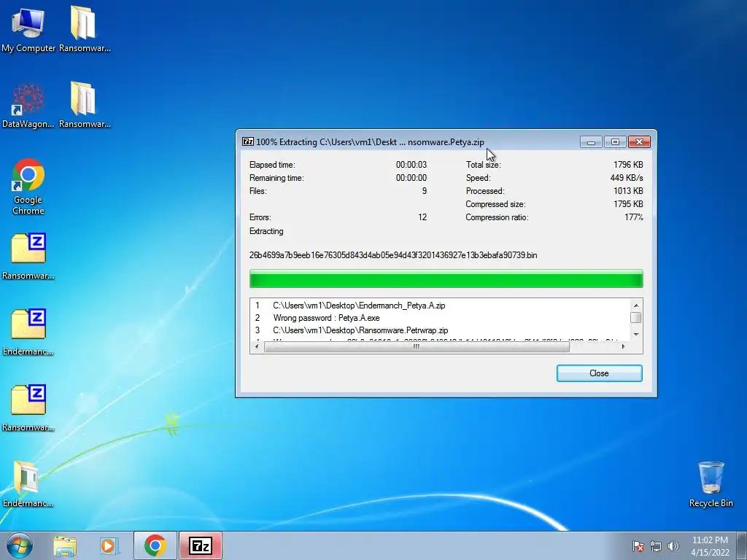Screen dimensions: 747x560
Task: Click the 'Extracting' status label
Action: [x=266, y=231]
